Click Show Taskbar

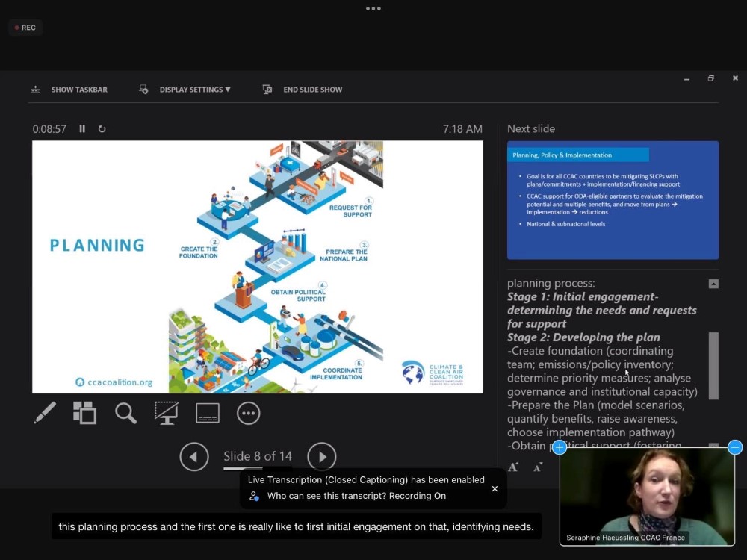[69, 90]
